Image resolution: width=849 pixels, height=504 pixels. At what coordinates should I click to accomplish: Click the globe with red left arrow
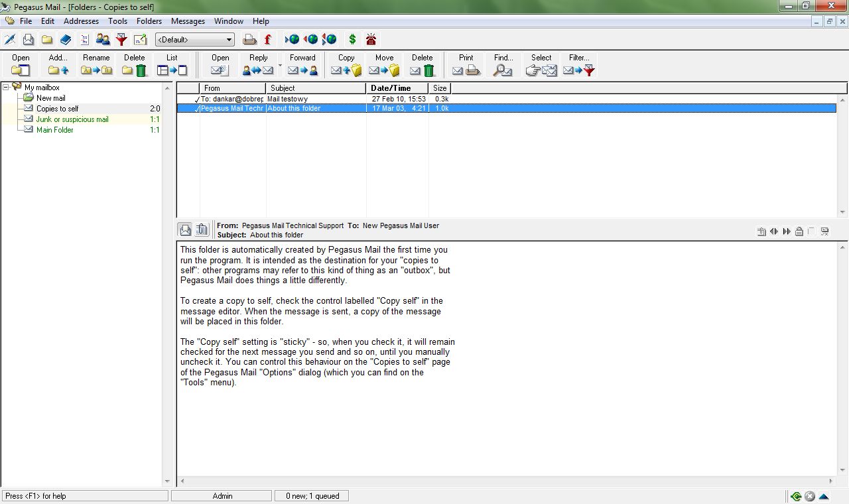[310, 40]
